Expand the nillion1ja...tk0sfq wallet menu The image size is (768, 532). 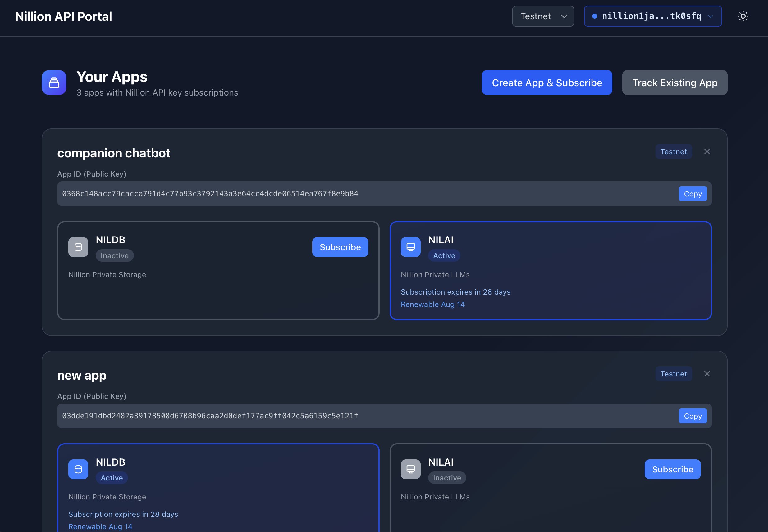(652, 16)
